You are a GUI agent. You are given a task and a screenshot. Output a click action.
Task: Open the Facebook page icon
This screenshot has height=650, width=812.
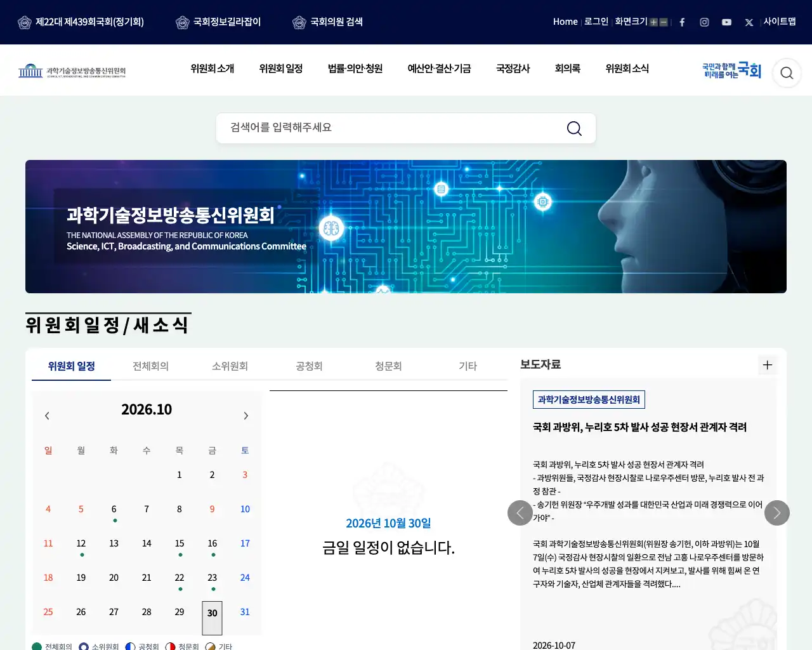click(682, 22)
